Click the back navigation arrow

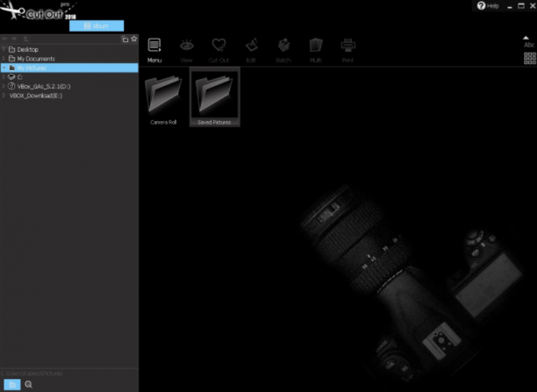[4, 39]
